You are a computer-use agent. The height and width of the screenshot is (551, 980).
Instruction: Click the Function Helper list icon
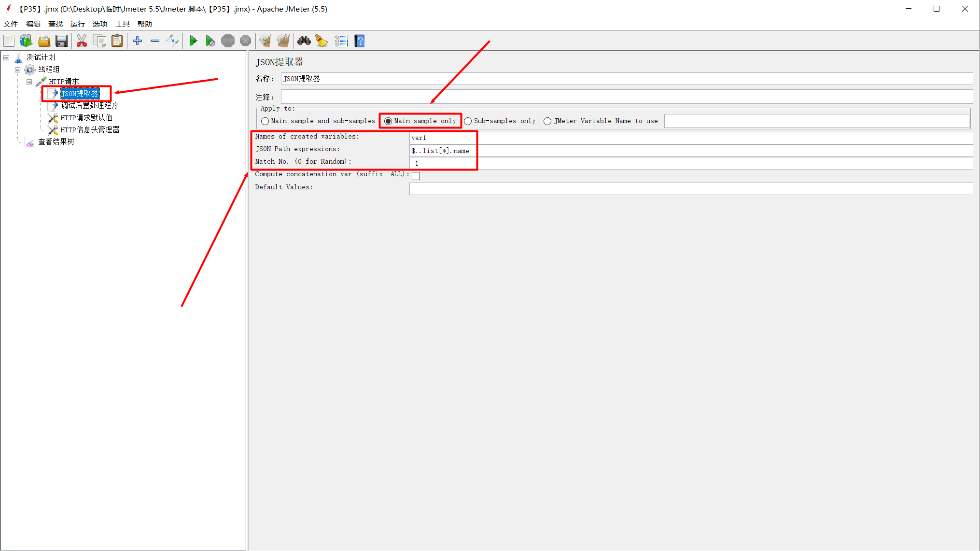pyautogui.click(x=341, y=41)
